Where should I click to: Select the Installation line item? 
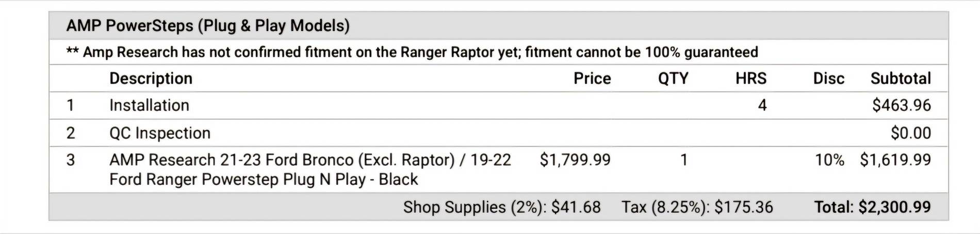149,105
